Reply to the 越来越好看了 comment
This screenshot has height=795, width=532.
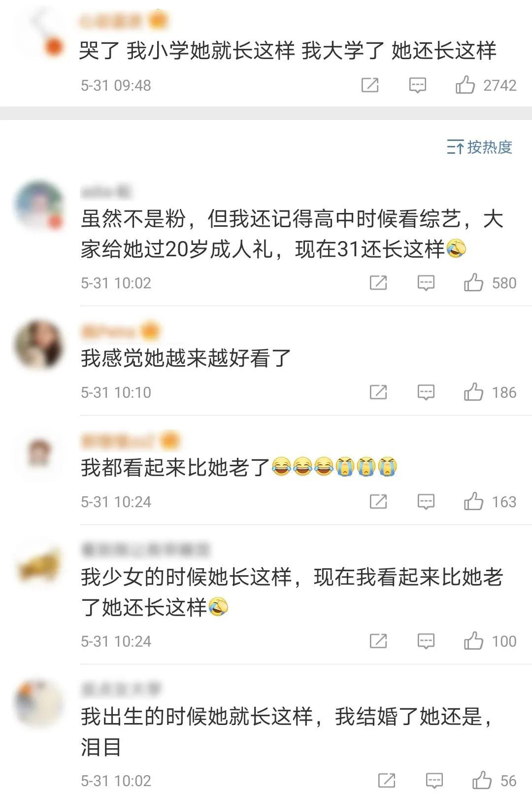pyautogui.click(x=426, y=392)
